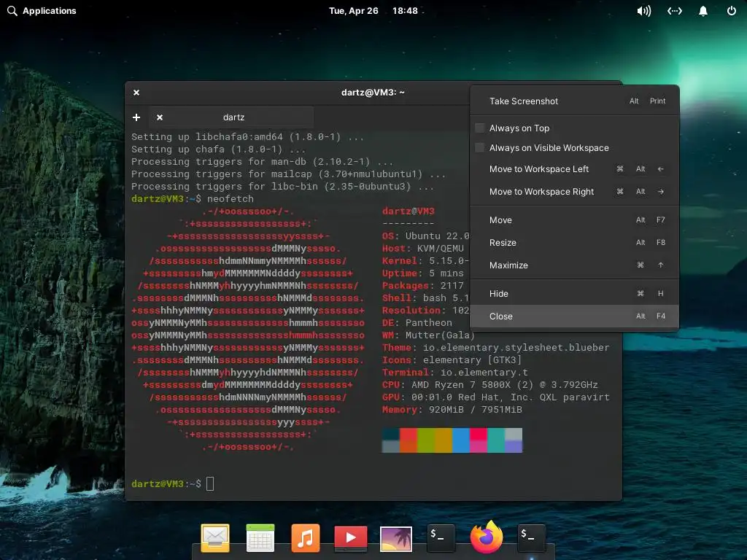Open the Music app in the dock
The image size is (747, 560).
[306, 538]
